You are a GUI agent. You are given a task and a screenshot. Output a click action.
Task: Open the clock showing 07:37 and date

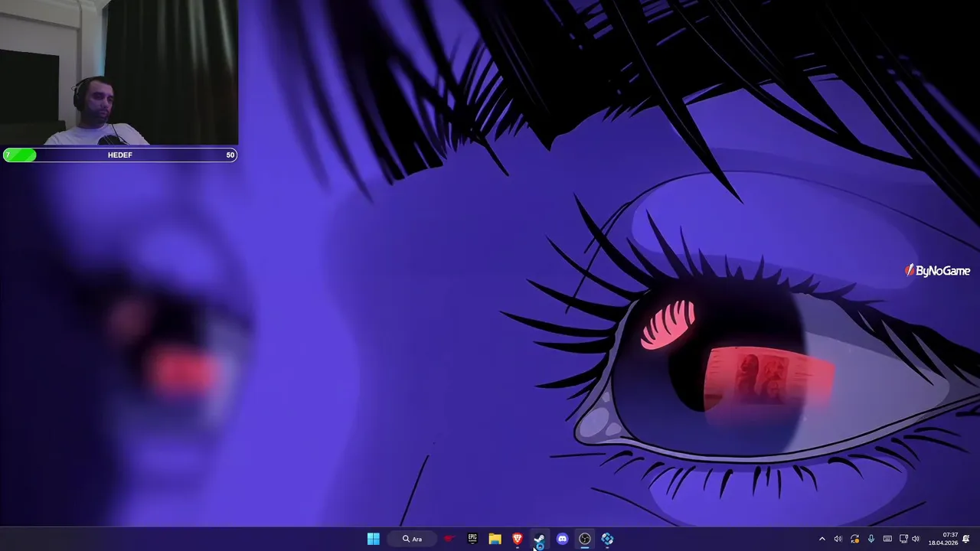[943, 539]
